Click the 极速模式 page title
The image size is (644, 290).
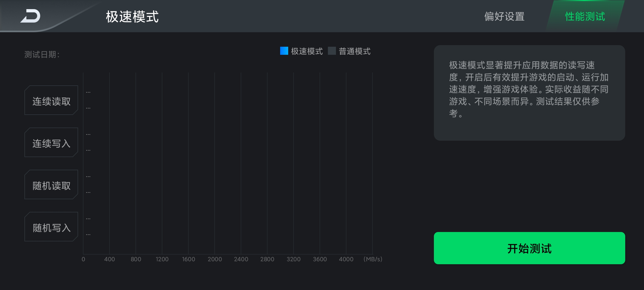point(132,17)
